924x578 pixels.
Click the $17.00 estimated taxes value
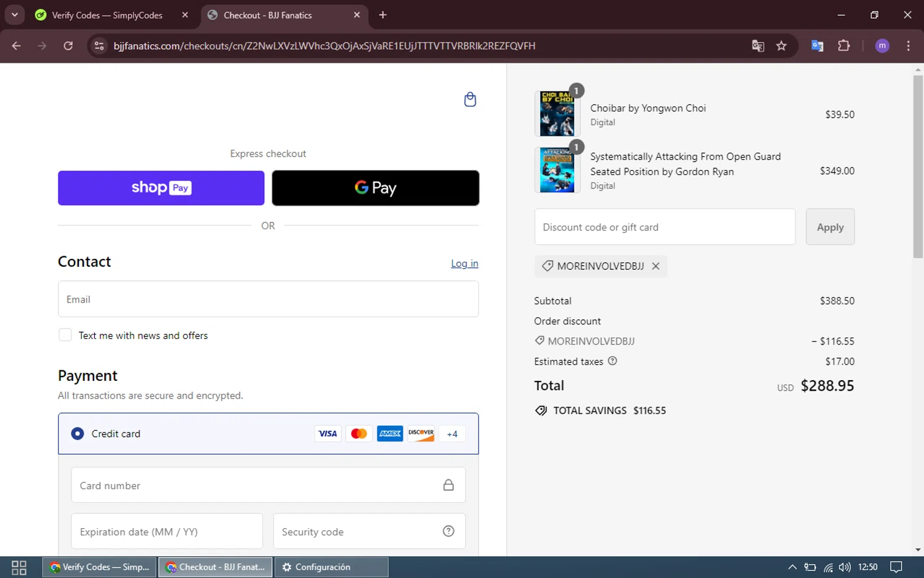coord(840,361)
